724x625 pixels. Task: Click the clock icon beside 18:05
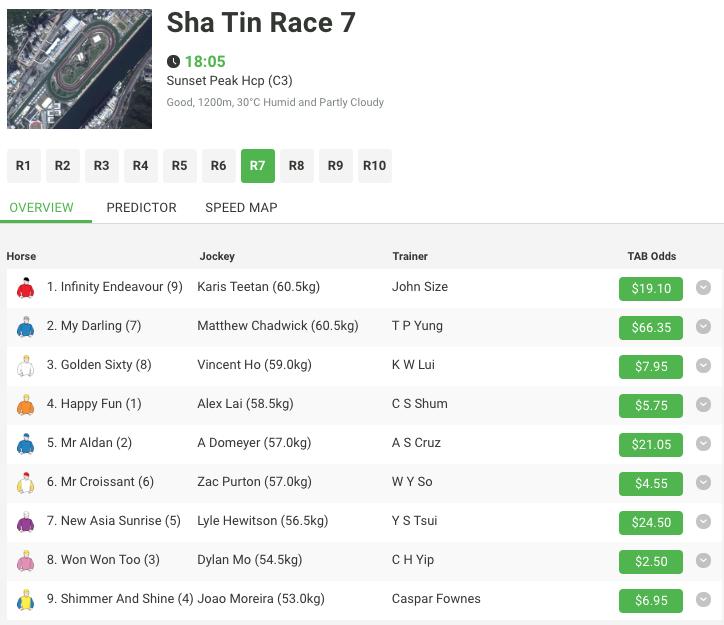[173, 61]
